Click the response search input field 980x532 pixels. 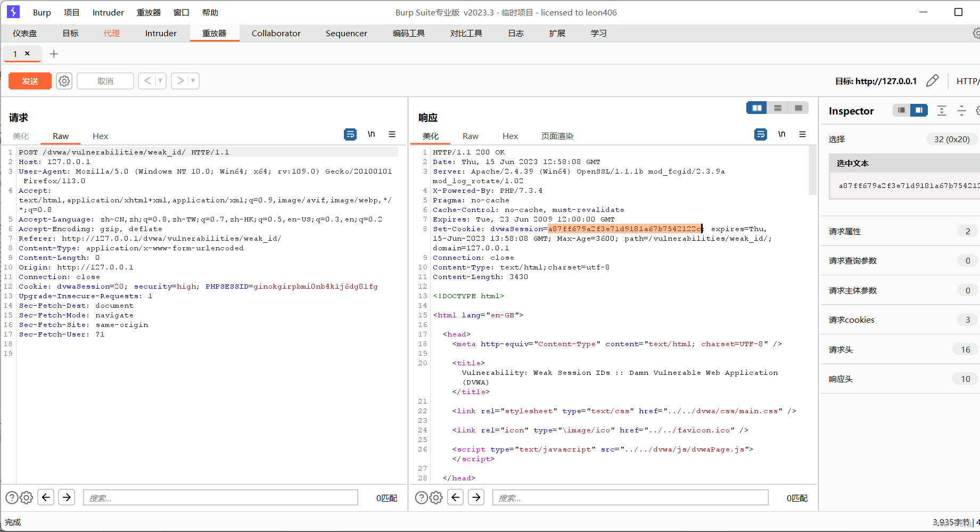tap(630, 497)
